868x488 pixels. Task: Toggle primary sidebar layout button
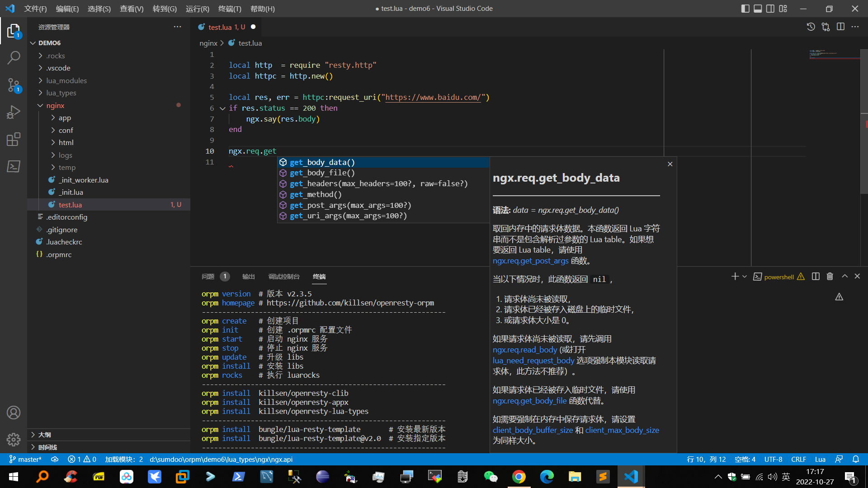[745, 9]
